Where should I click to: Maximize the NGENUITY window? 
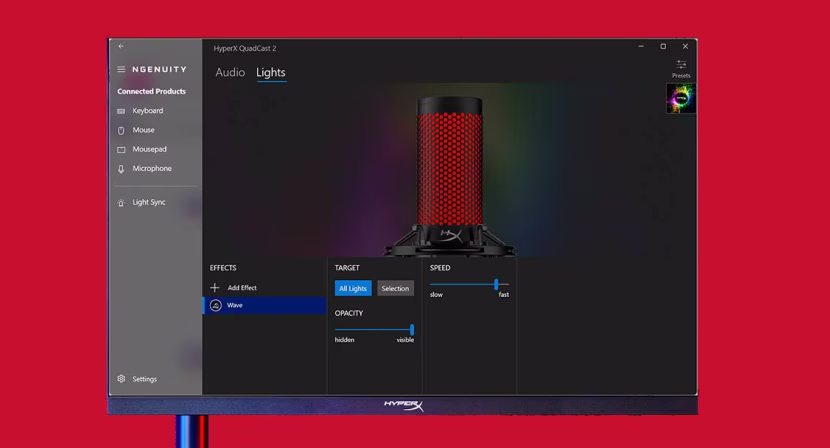click(663, 47)
